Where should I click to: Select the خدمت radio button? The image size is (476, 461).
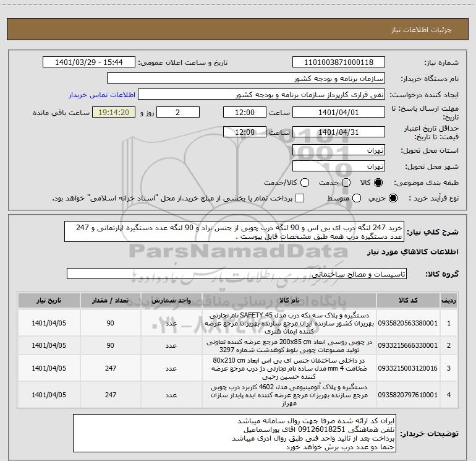coord(346,183)
